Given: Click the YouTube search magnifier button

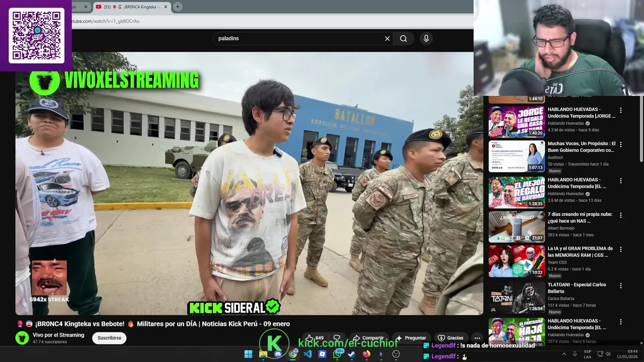Looking at the screenshot, I should click(x=404, y=39).
